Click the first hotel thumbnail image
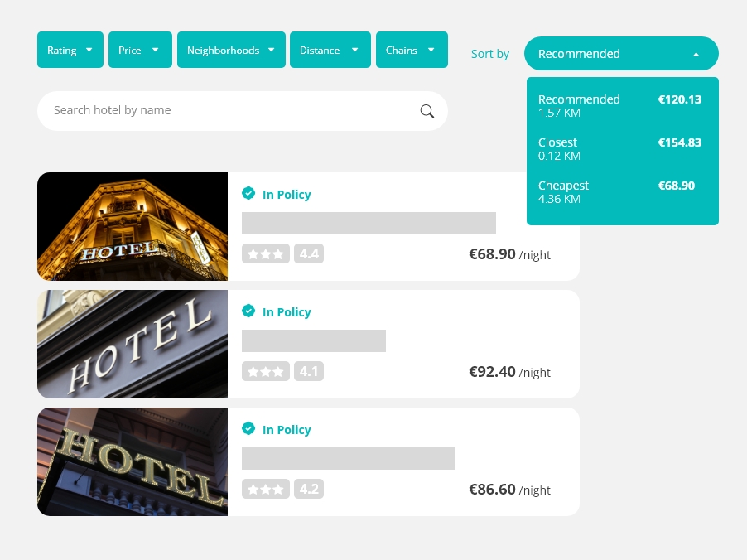747x560 pixels. (133, 226)
